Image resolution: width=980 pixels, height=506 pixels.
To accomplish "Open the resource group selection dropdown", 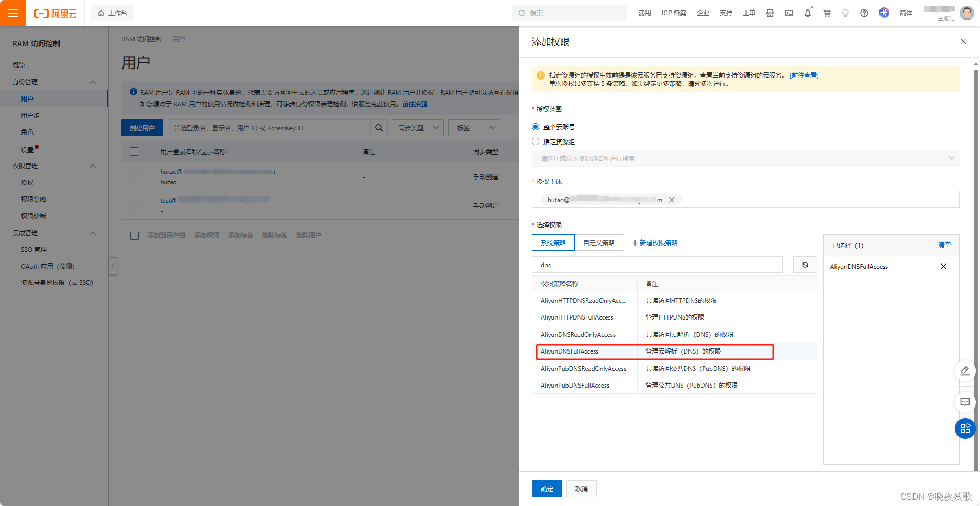I will coord(745,158).
